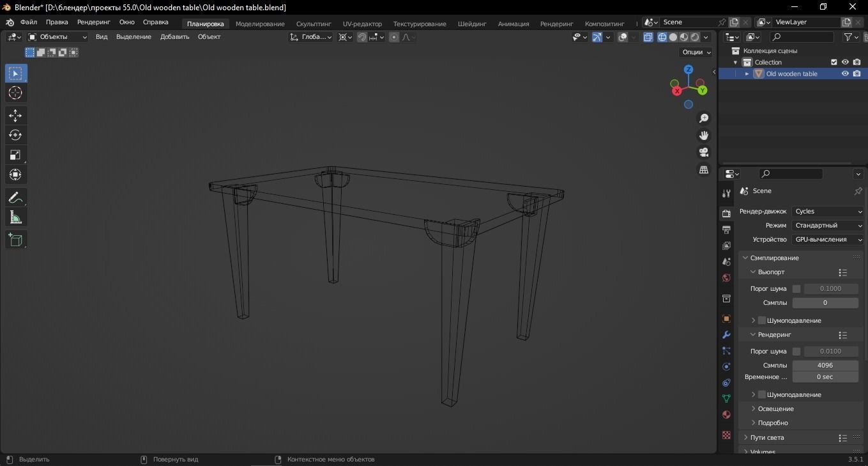Select the Rotate tool
868x466 pixels.
pos(15,135)
